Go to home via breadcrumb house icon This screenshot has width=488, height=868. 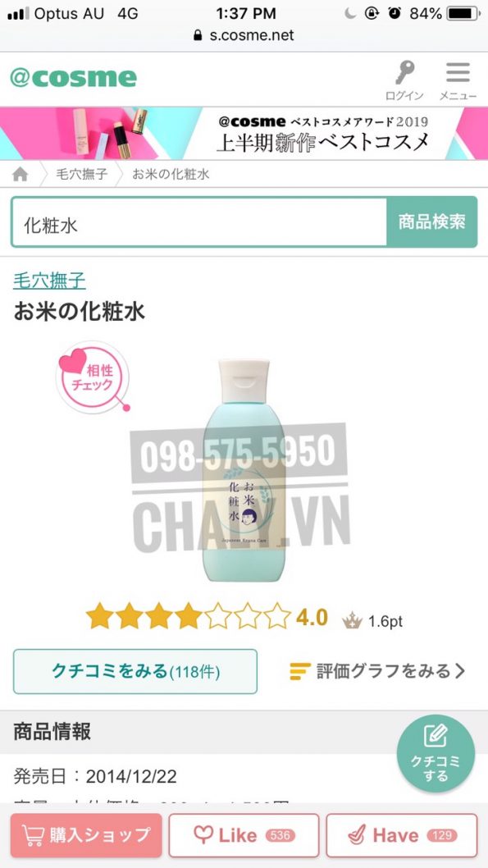click(20, 175)
